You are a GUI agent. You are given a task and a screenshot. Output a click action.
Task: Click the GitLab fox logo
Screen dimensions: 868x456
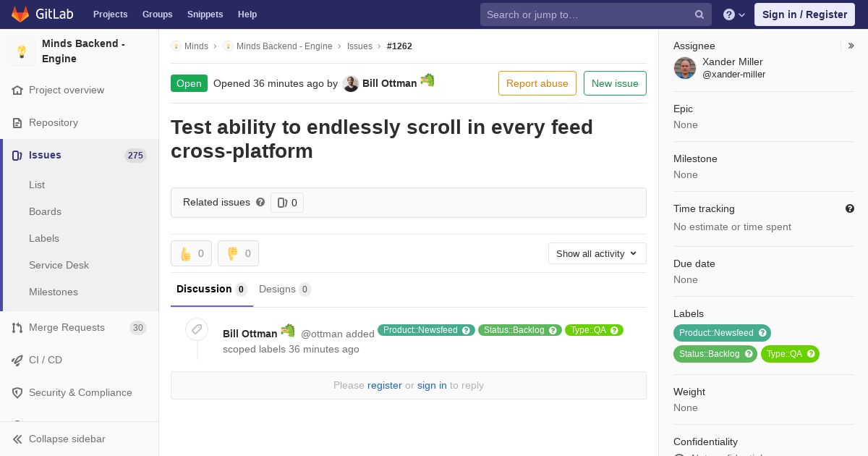click(20, 14)
